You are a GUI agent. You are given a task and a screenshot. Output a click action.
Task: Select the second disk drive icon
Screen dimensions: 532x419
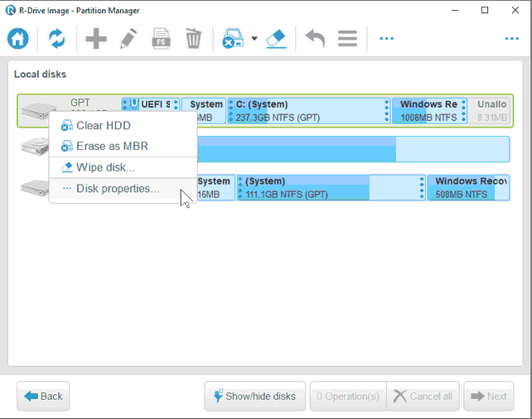(x=35, y=147)
